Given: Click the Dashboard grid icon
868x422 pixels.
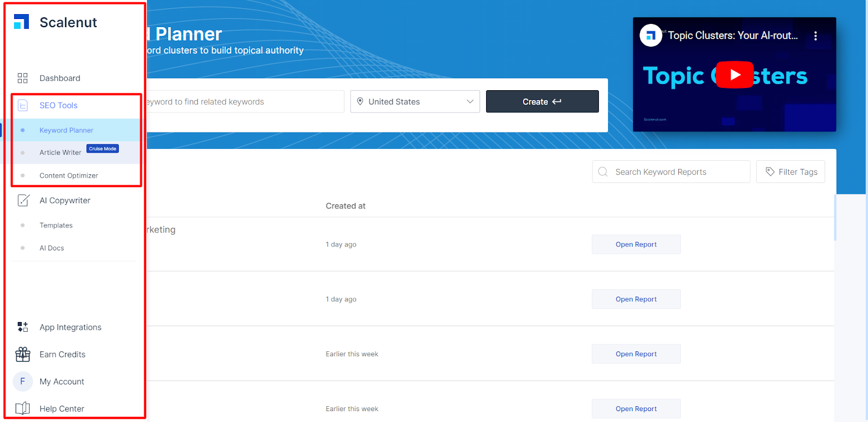Looking at the screenshot, I should click(x=23, y=78).
